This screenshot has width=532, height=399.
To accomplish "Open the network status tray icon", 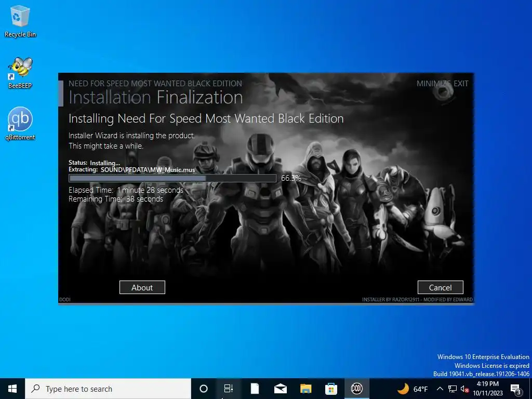I will click(453, 389).
